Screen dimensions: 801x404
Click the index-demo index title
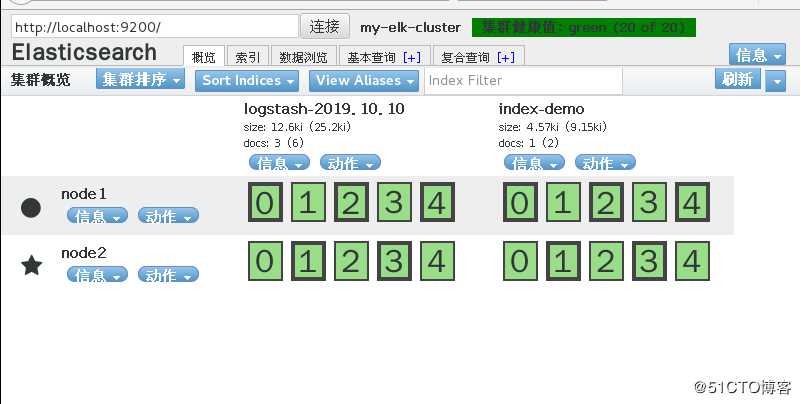(x=541, y=109)
